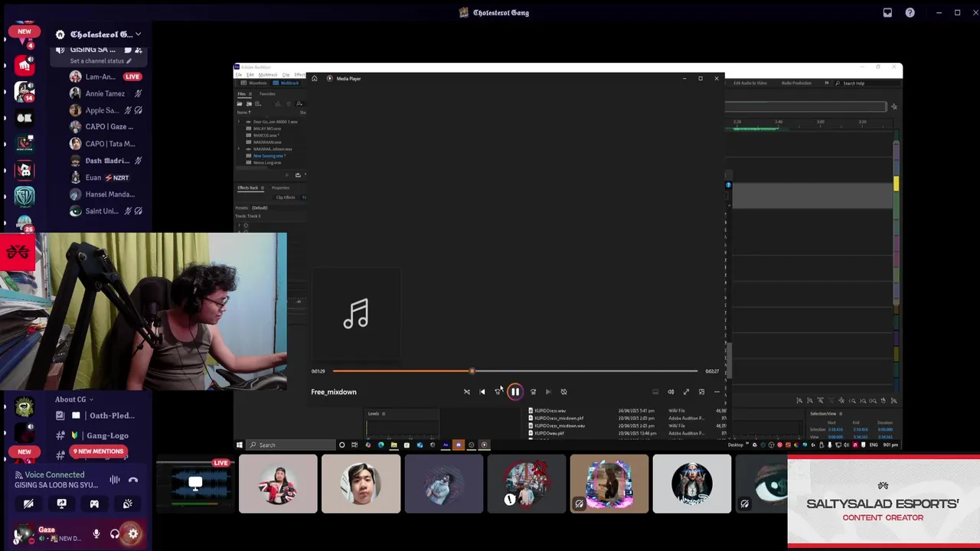Go to Media Player home

314,78
